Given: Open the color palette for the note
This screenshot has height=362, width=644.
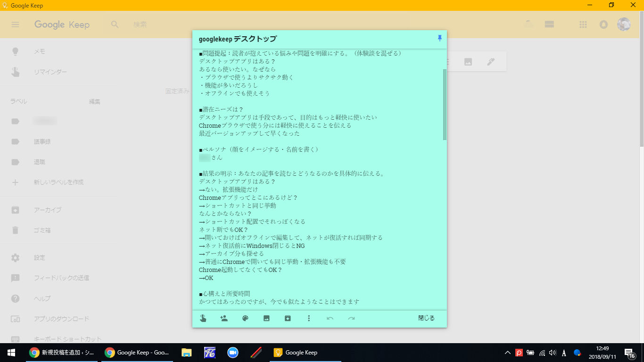Looking at the screenshot, I should coord(245,318).
